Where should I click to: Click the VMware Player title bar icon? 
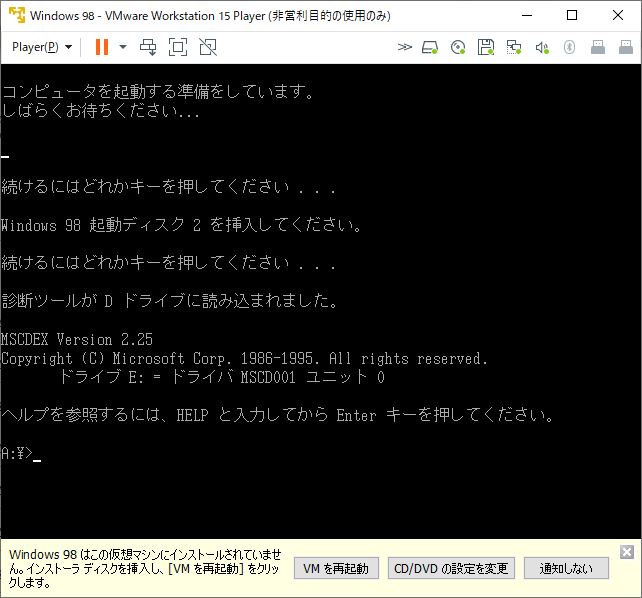17,16
